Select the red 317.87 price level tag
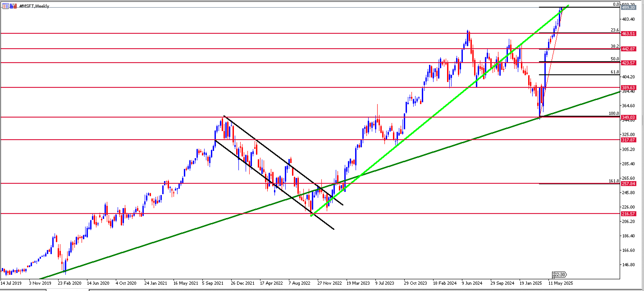The image size is (644, 291). pyautogui.click(x=628, y=140)
